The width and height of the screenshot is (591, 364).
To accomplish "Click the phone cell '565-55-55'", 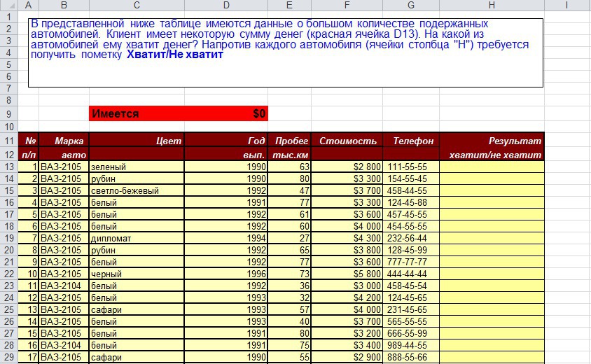I will point(411,321).
